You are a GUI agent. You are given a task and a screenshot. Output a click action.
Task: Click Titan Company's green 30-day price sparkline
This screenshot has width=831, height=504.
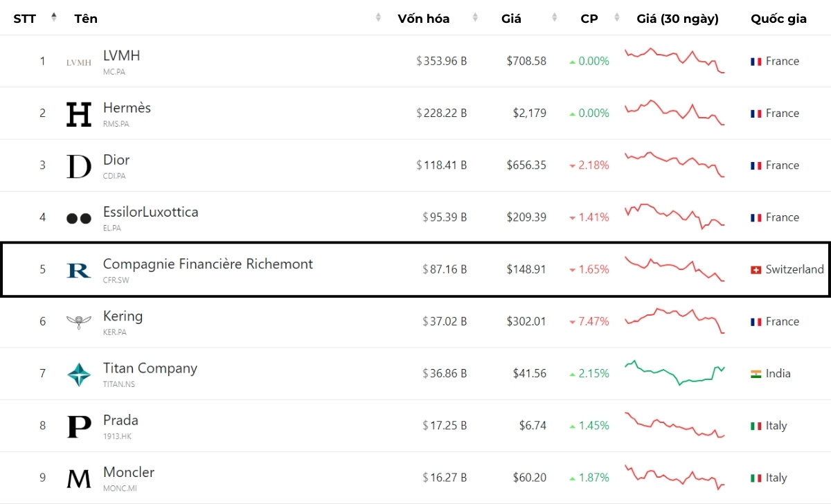[675, 373]
